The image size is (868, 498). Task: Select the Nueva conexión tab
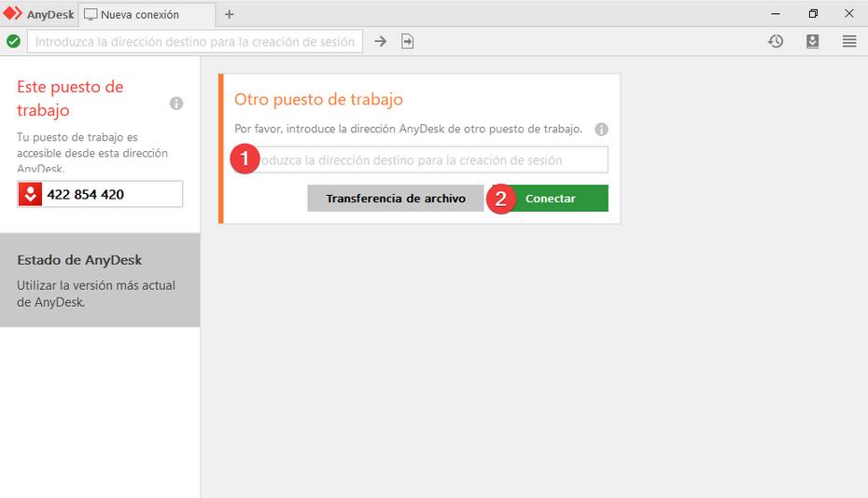coord(147,14)
